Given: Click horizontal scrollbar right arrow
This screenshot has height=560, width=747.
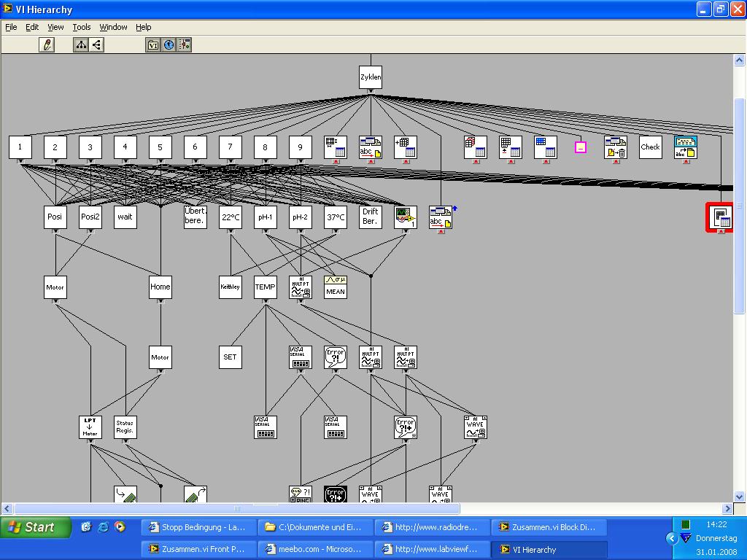Looking at the screenshot, I should (727, 508).
